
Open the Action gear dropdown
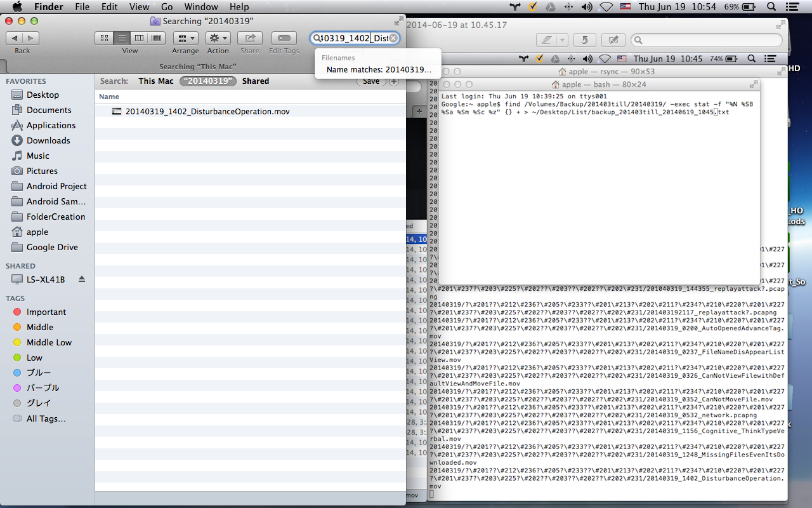point(218,38)
